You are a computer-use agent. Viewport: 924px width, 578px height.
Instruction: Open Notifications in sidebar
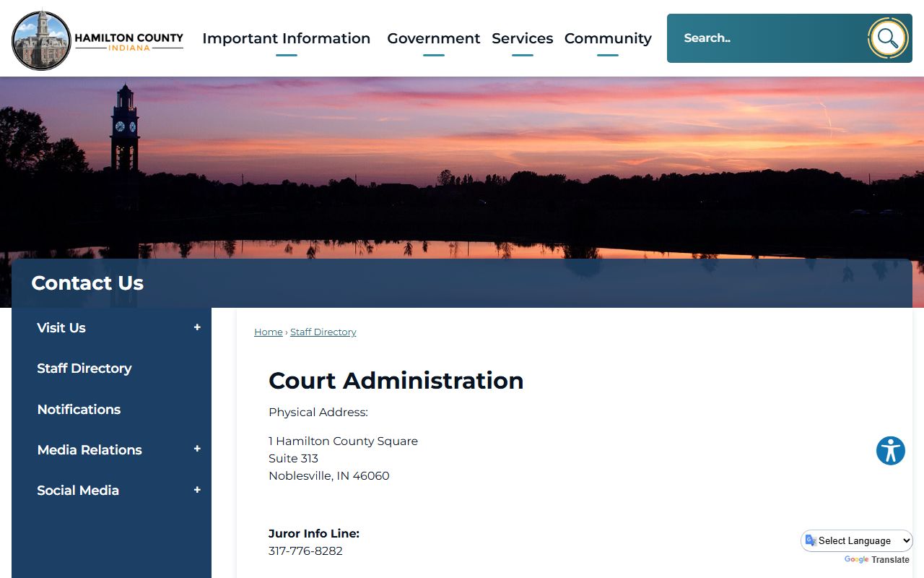point(79,410)
